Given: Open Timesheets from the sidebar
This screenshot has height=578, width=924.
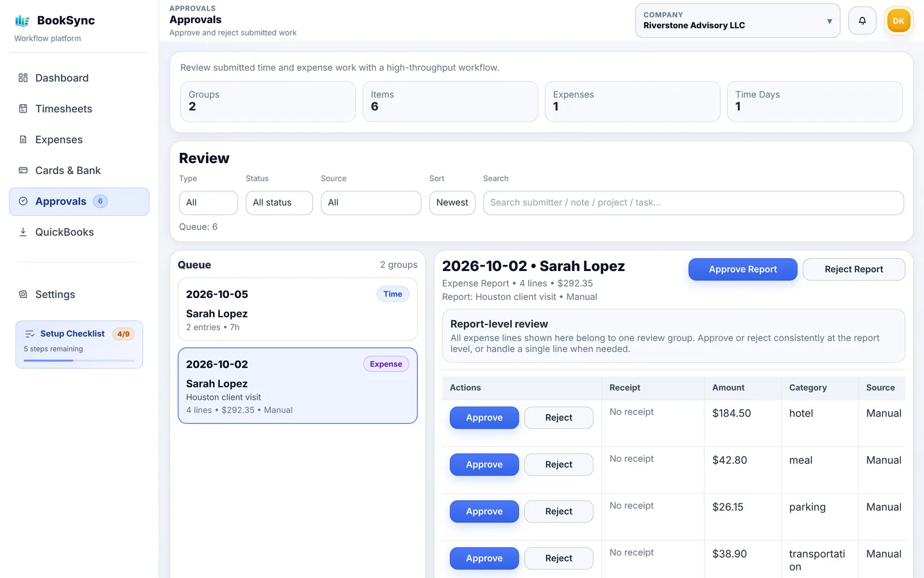Looking at the screenshot, I should point(79,109).
